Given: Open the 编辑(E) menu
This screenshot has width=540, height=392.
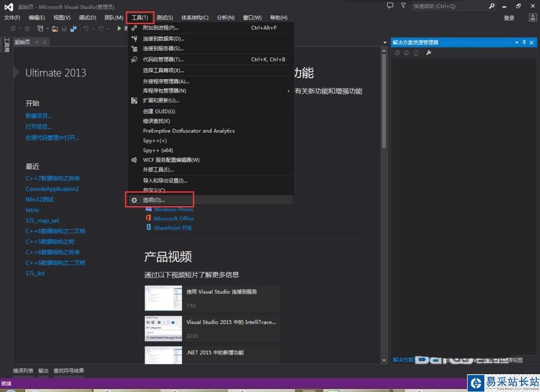Looking at the screenshot, I should pyautogui.click(x=37, y=18).
